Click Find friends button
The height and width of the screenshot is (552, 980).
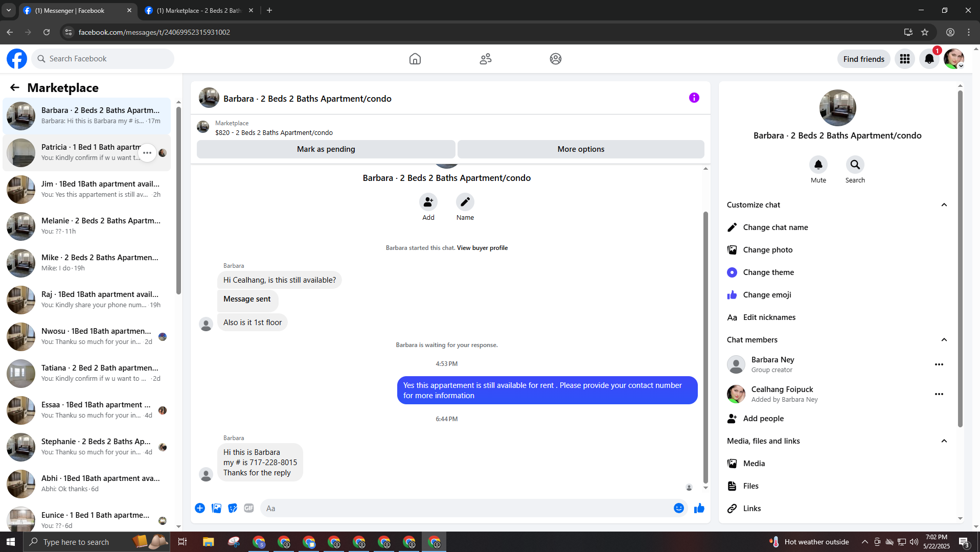point(863,59)
